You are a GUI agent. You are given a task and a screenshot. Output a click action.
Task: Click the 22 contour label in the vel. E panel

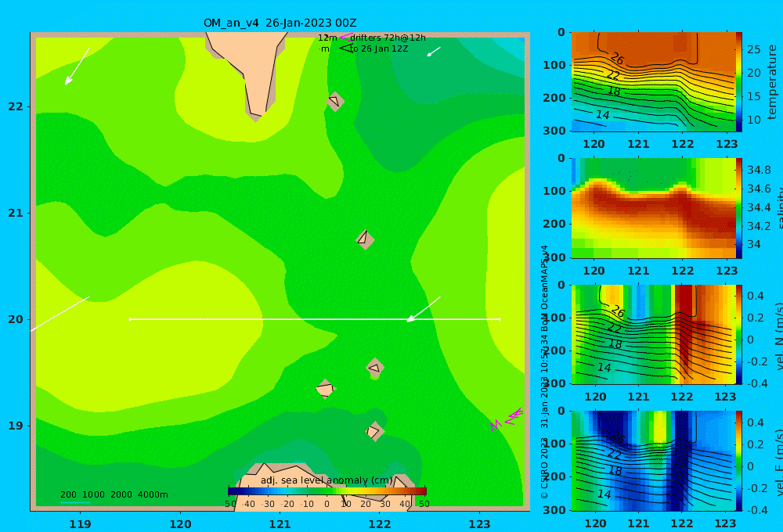614,455
